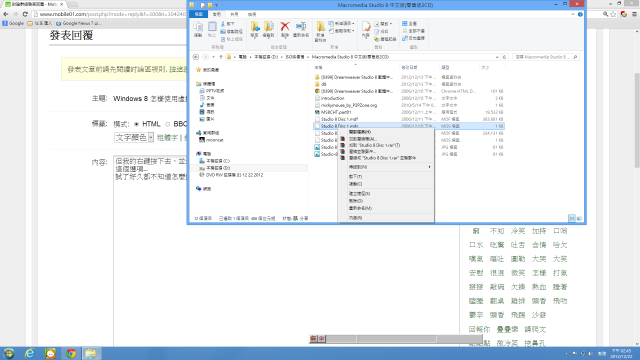
Task: Expand the Send to submenu arrow
Action: coord(429,167)
